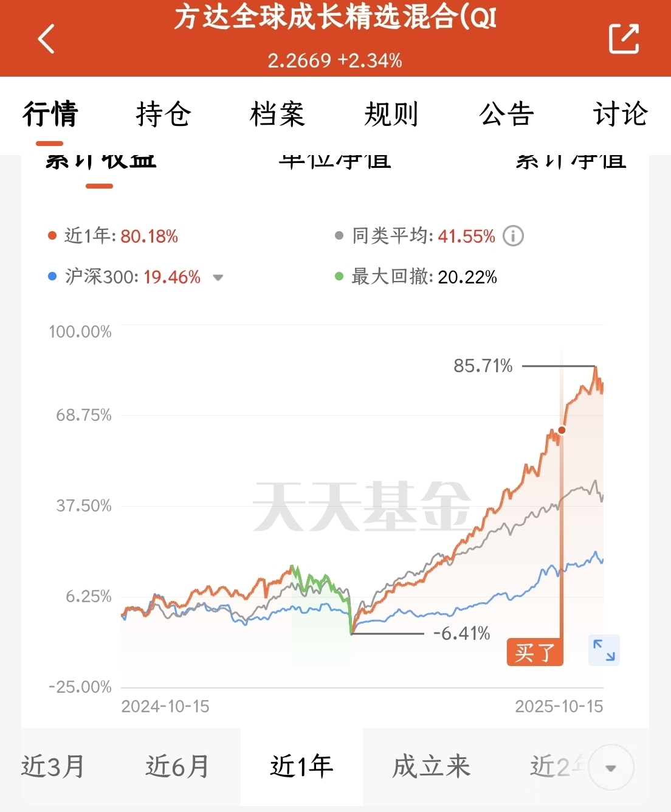The width and height of the screenshot is (671, 812).
Task: Open 沪深300 benchmark dropdown arrow
Action: click(x=218, y=278)
